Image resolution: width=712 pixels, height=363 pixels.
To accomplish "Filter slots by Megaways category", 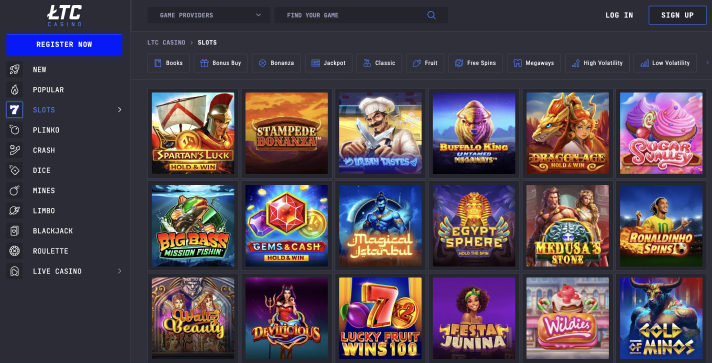I will point(534,63).
